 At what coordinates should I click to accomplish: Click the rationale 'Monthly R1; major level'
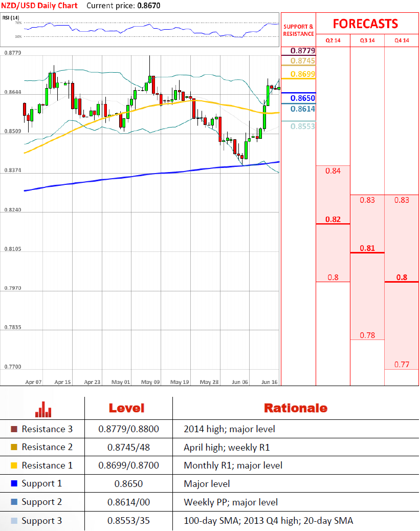[x=233, y=465]
